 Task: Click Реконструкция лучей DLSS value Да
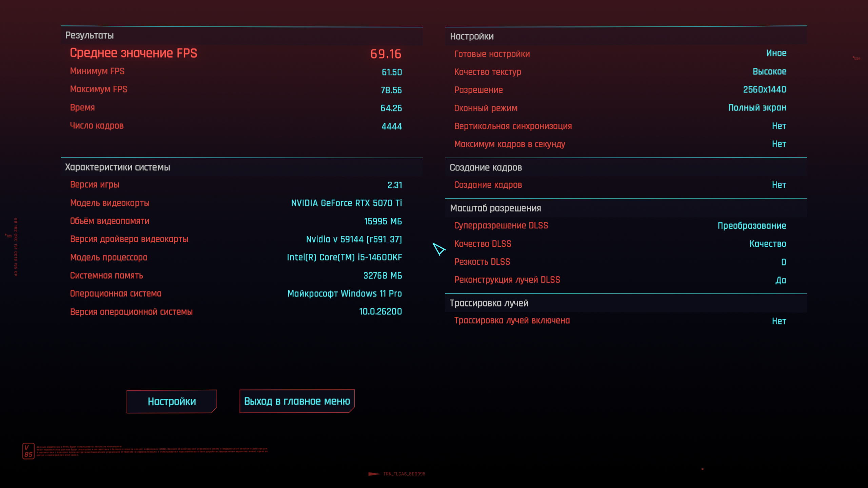781,280
